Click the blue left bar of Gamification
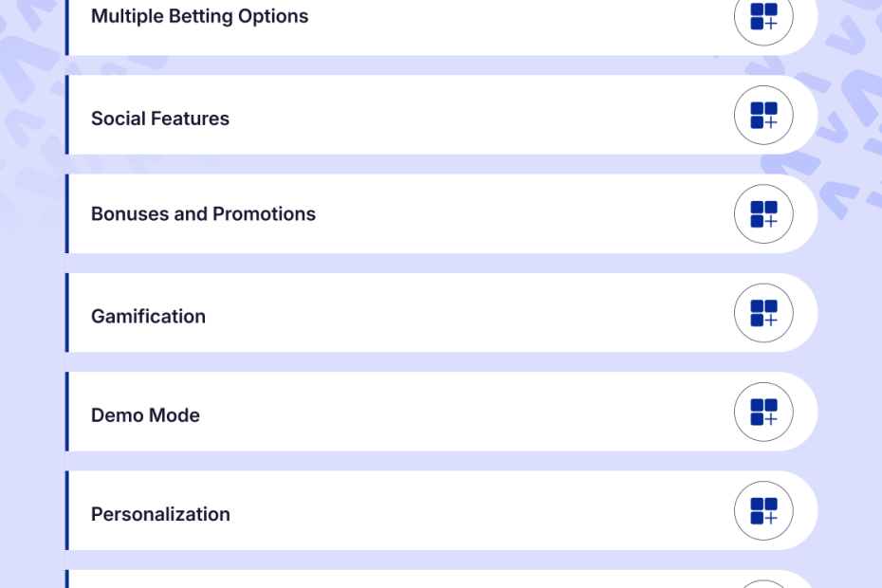The height and width of the screenshot is (588, 882). tap(67, 313)
